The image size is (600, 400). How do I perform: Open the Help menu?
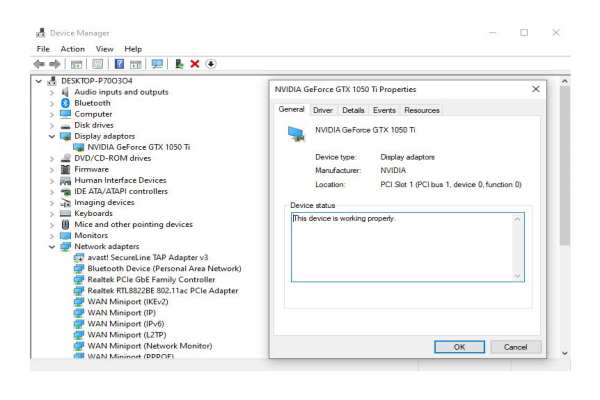pos(133,49)
